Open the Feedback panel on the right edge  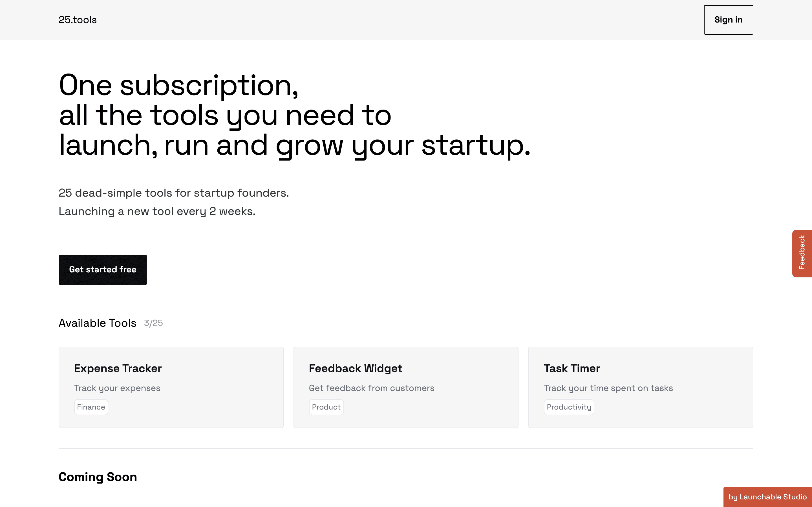coord(802,253)
